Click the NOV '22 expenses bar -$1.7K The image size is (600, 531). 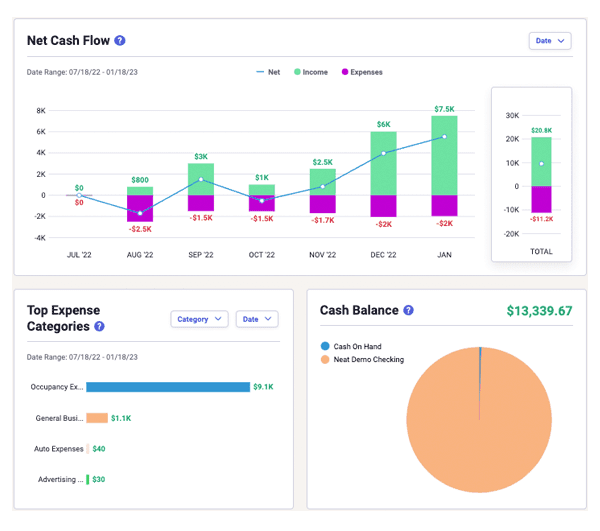[323, 204]
